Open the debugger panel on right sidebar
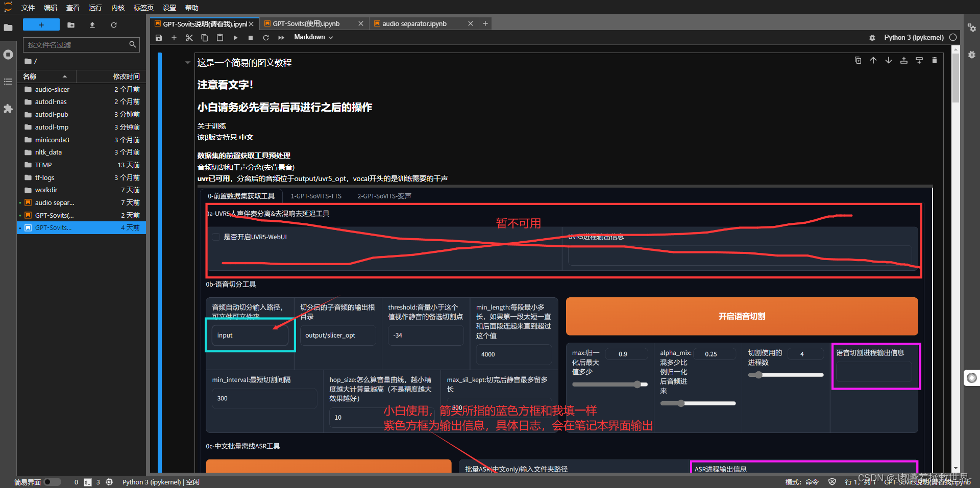Viewport: 980px width, 488px height. pyautogui.click(x=972, y=55)
